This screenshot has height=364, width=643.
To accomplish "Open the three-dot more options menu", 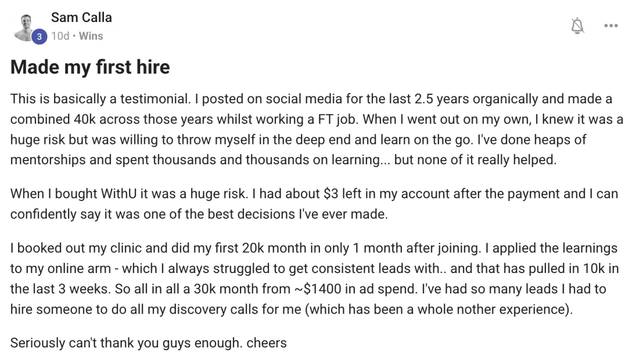I will [611, 26].
